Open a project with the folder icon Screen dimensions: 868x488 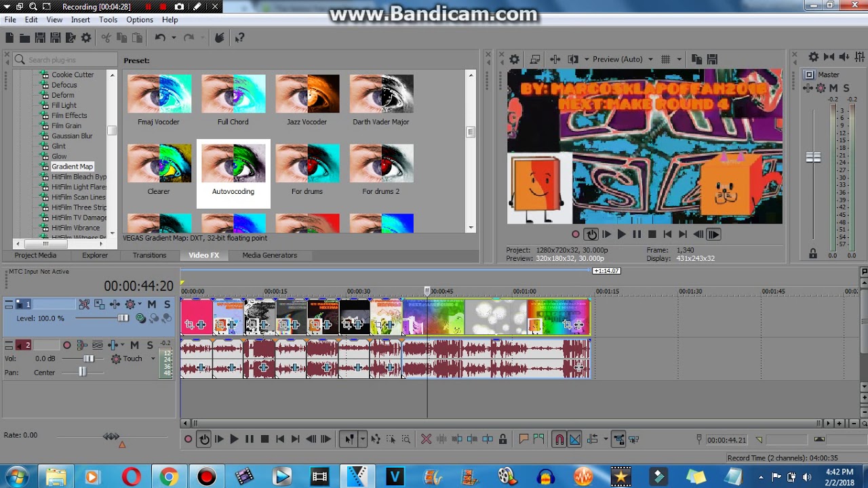(25, 38)
